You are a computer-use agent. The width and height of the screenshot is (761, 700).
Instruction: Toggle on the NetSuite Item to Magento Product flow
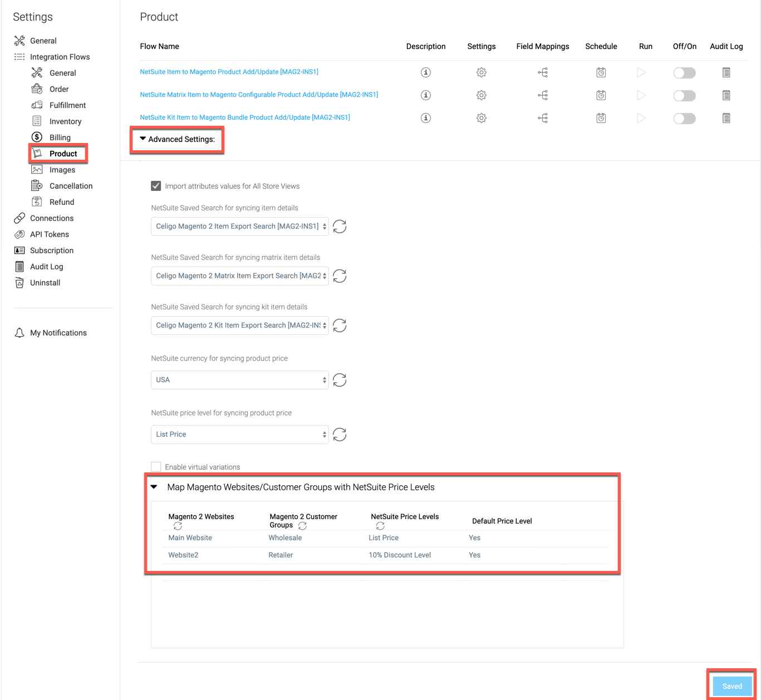point(684,72)
